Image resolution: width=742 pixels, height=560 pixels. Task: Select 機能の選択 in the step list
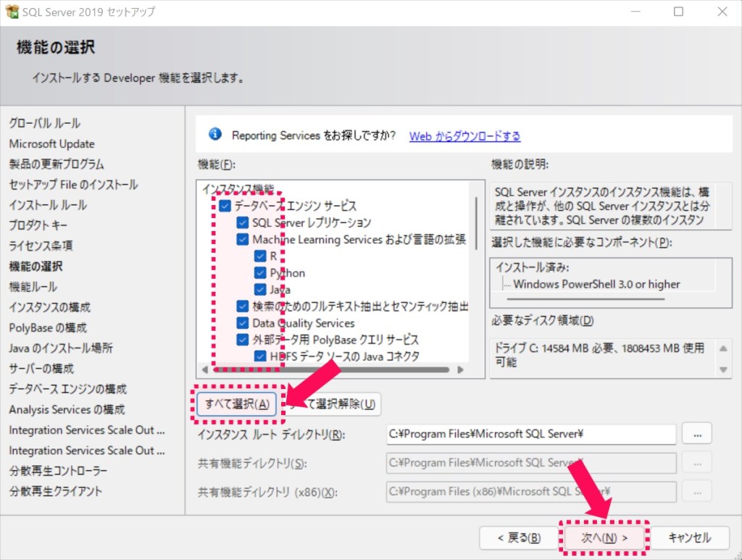(x=36, y=267)
